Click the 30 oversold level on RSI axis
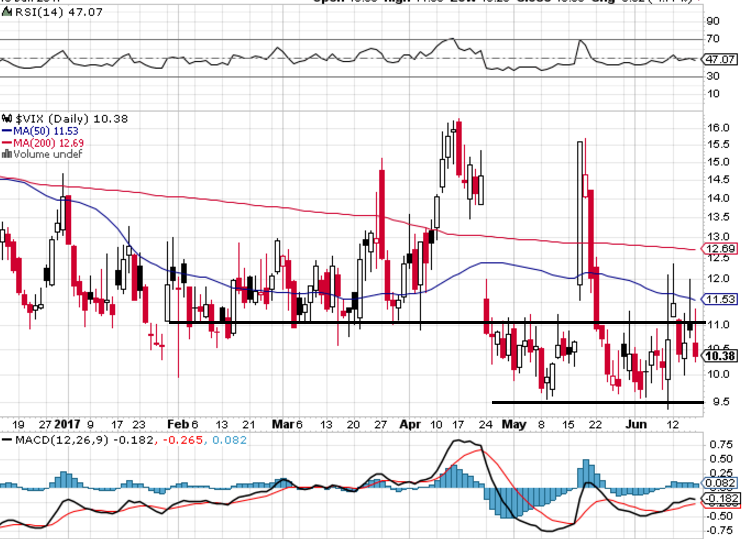The image size is (746, 539). click(x=713, y=76)
